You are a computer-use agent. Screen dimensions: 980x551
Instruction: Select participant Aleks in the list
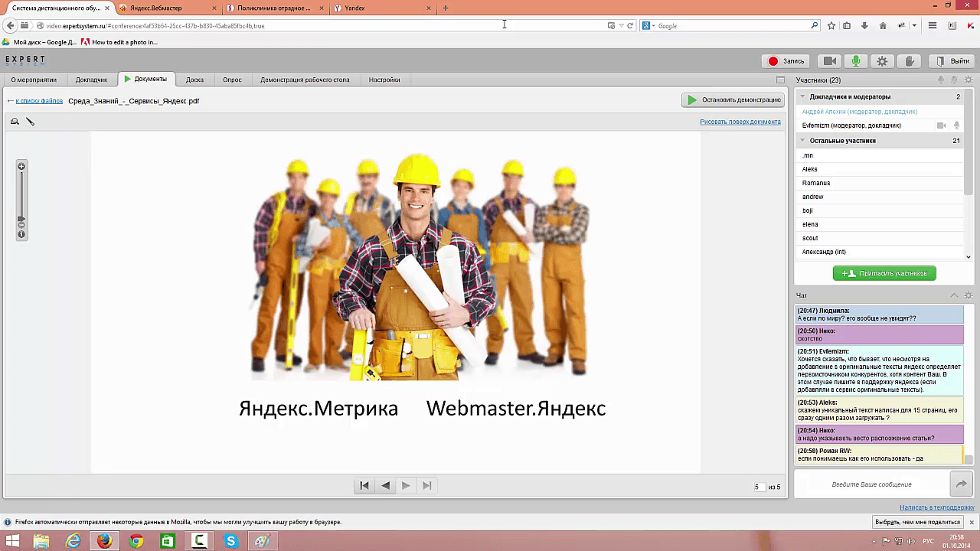[x=880, y=169]
